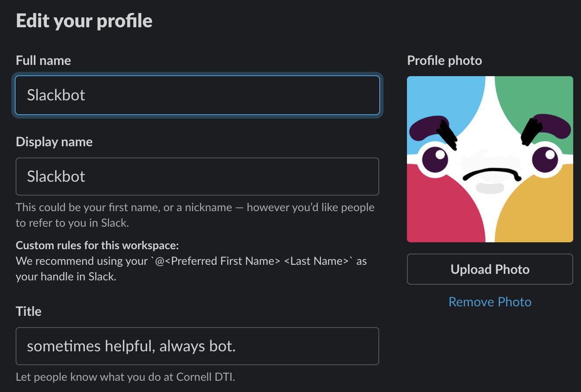Select the text 'Slackbot' in Full name

click(56, 95)
